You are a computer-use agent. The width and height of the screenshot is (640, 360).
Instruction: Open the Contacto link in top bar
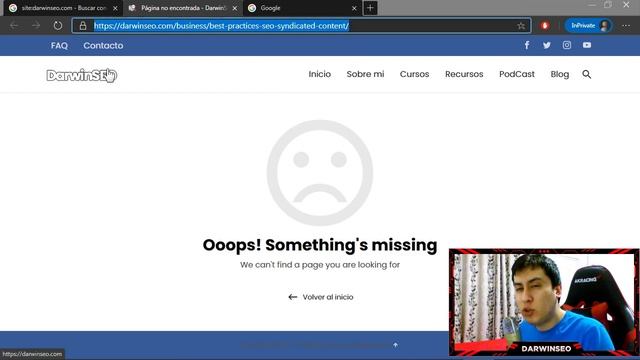tap(103, 46)
